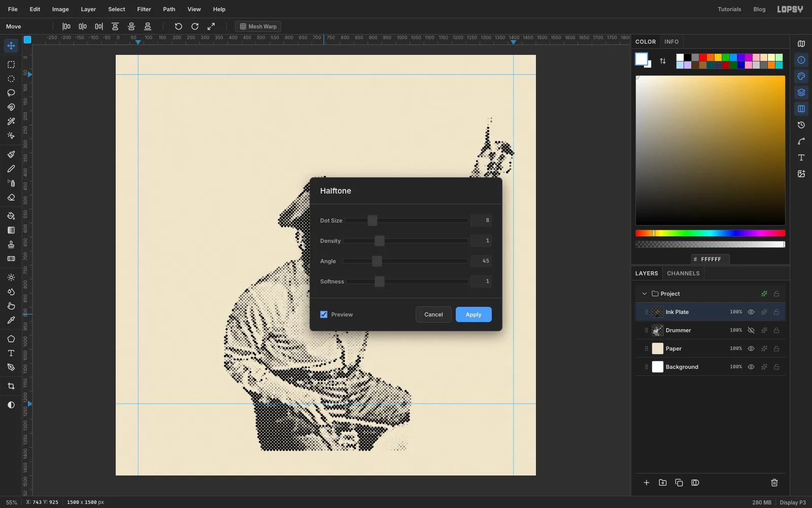The image size is (812, 508).
Task: Select the Lasso tool
Action: [x=11, y=93]
